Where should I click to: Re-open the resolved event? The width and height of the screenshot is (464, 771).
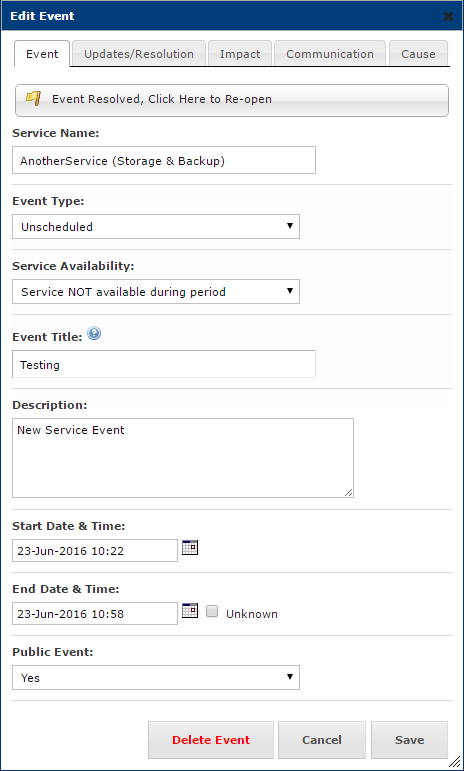click(x=232, y=100)
